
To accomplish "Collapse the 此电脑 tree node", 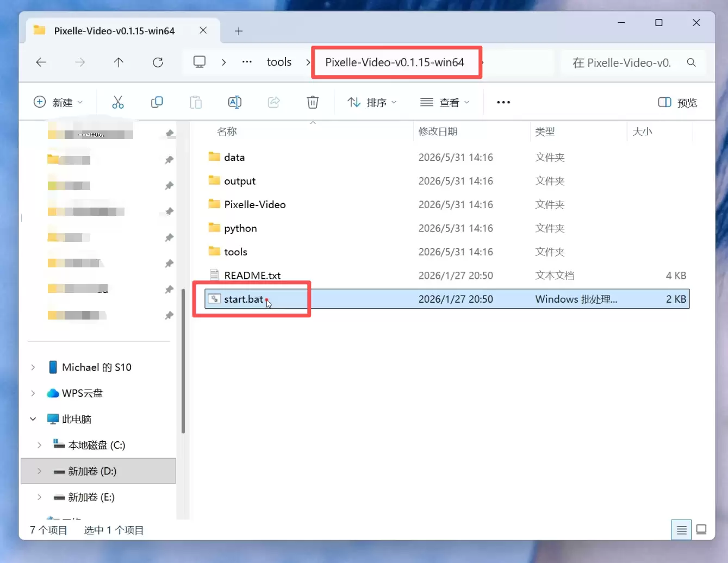I will tap(33, 419).
